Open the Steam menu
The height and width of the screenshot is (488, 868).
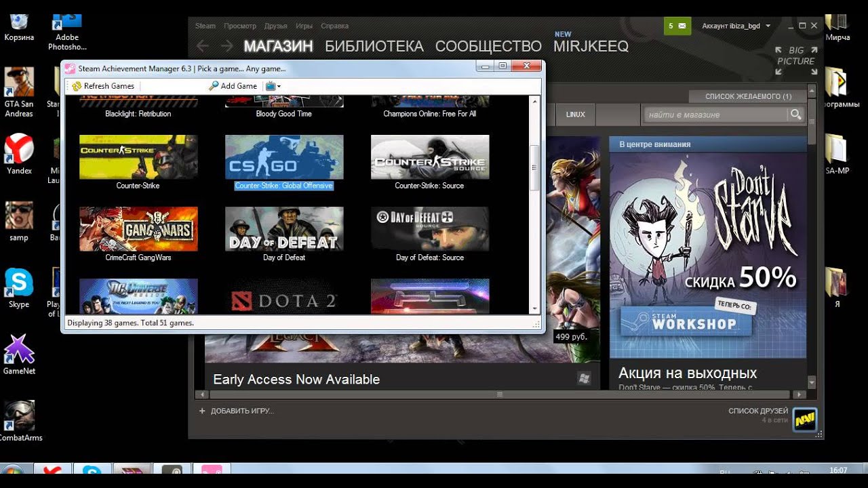click(205, 26)
